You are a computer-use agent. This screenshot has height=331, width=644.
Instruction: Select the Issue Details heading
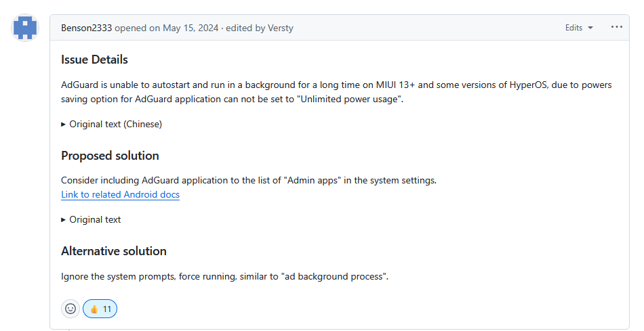pos(94,60)
